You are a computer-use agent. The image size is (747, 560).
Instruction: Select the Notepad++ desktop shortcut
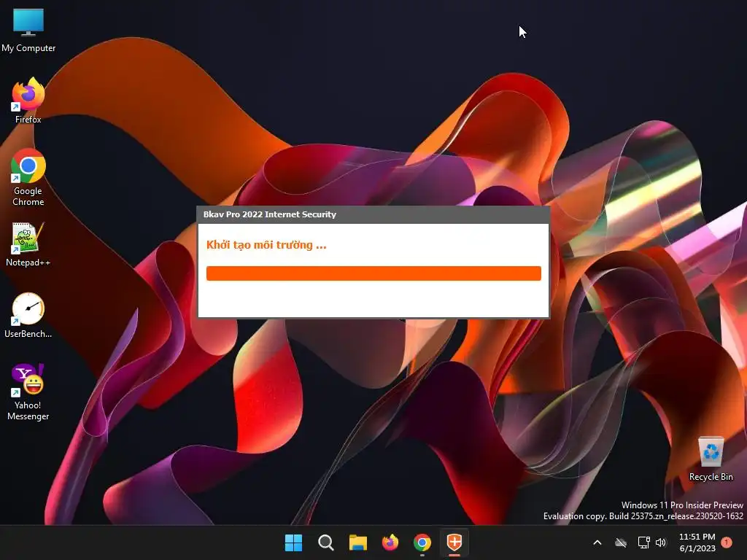[28, 244]
